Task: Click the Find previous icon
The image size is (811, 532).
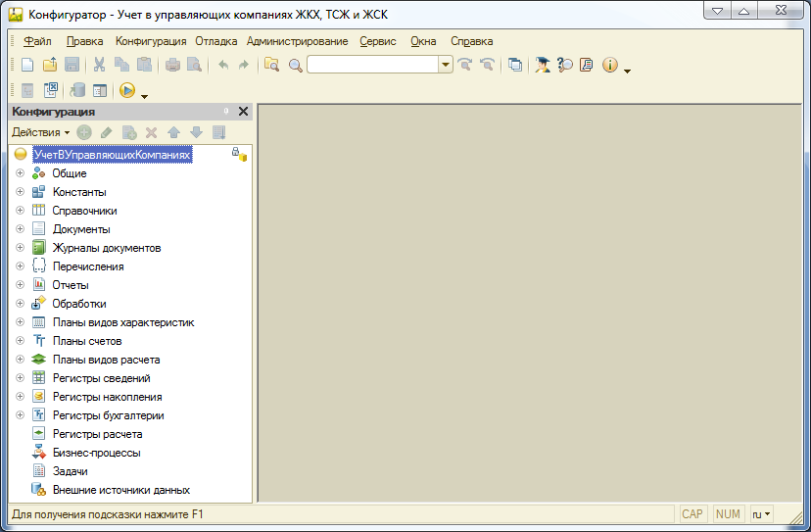Action: pyautogui.click(x=487, y=65)
